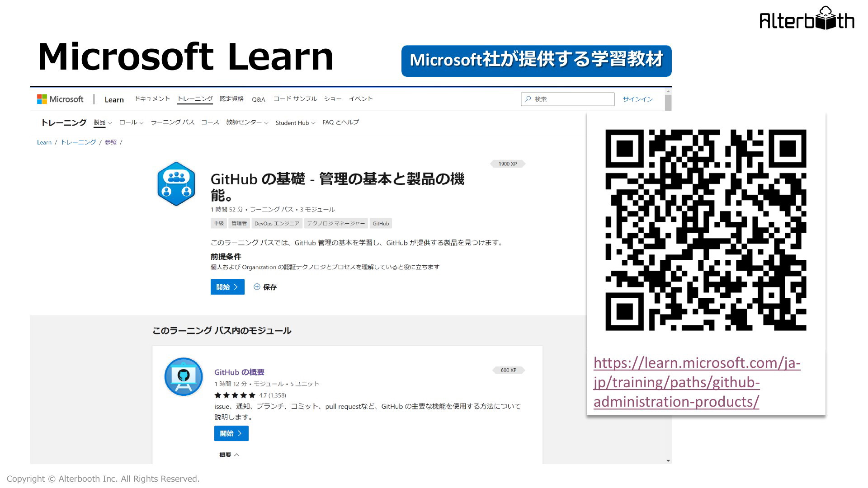Click the Learn breadcrumb link
Viewport: 868px width, 488px height.
click(44, 142)
